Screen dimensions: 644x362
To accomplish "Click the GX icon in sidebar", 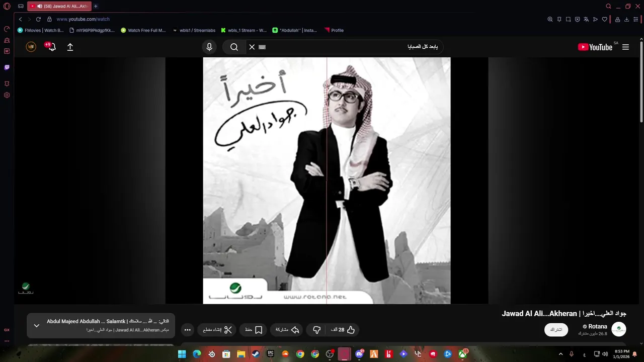I will (x=7, y=330).
